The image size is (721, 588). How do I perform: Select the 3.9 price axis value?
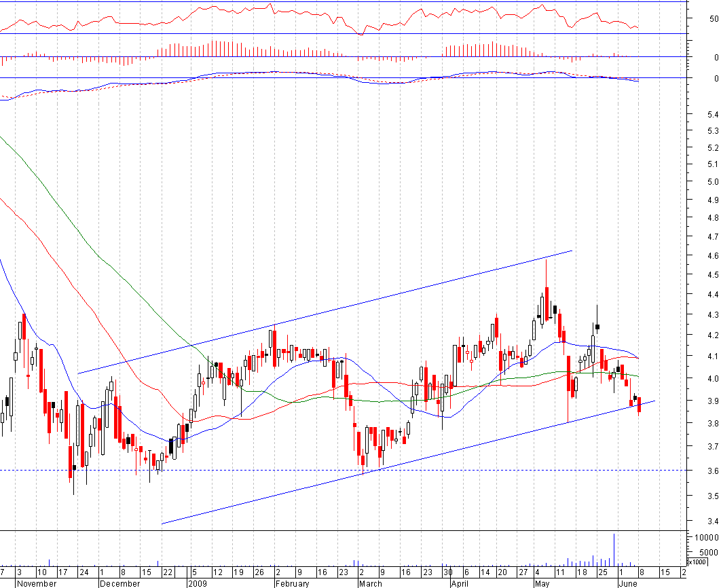(x=713, y=401)
